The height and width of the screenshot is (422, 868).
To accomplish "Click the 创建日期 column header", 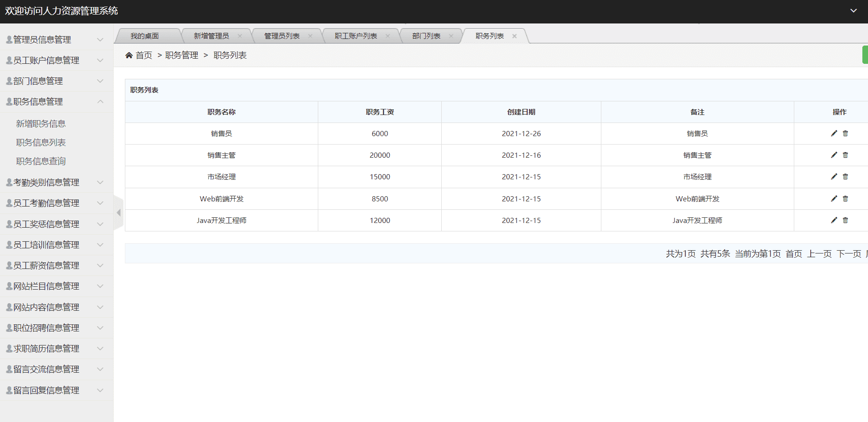I will tap(521, 112).
